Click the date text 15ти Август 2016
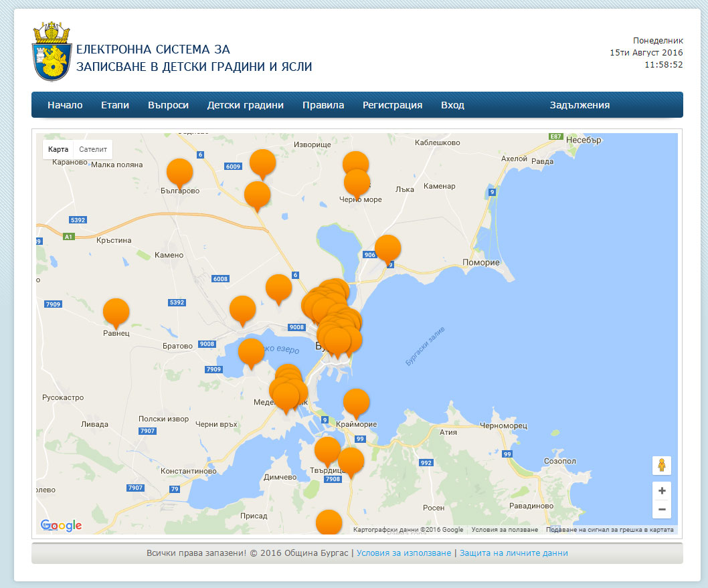This screenshot has height=588, width=708. (646, 53)
